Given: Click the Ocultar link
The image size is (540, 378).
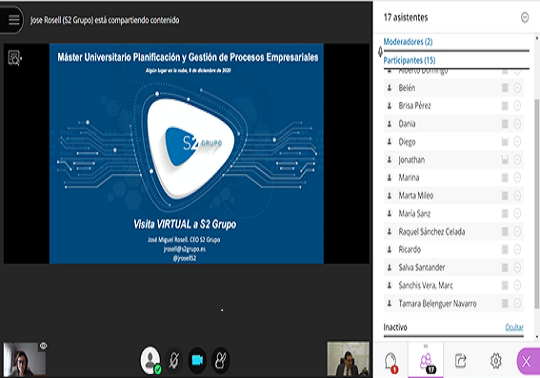Looking at the screenshot, I should tap(514, 327).
